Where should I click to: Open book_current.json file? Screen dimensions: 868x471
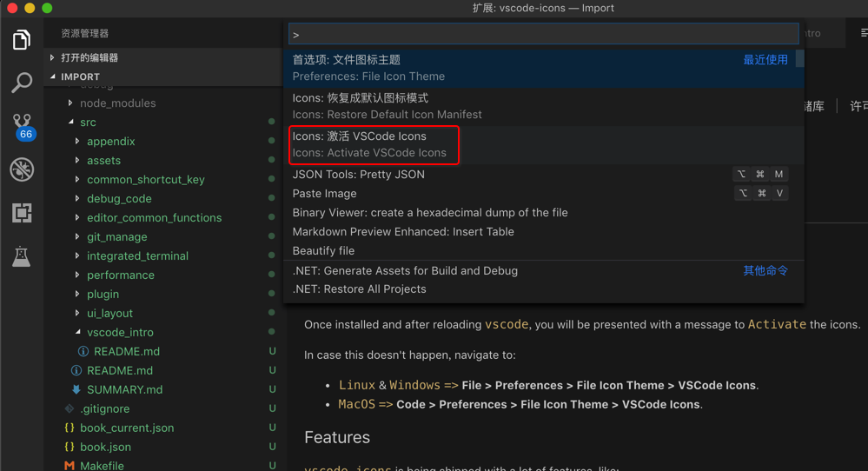point(127,428)
